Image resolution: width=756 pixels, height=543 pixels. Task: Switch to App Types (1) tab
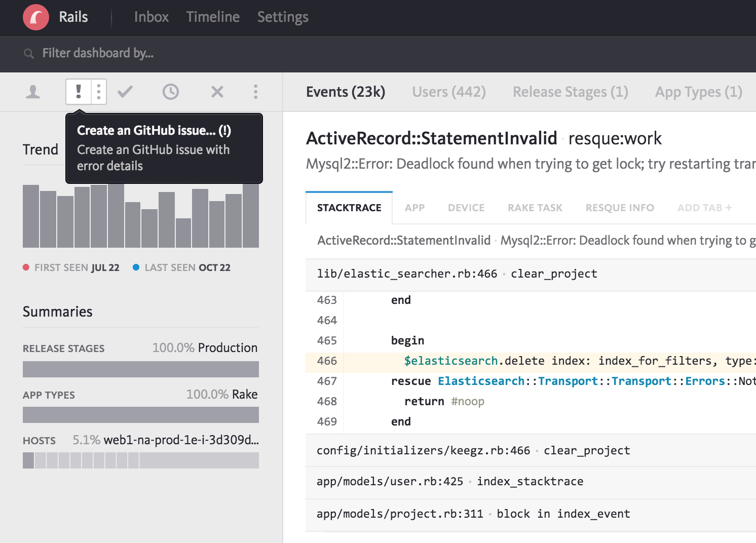(699, 92)
